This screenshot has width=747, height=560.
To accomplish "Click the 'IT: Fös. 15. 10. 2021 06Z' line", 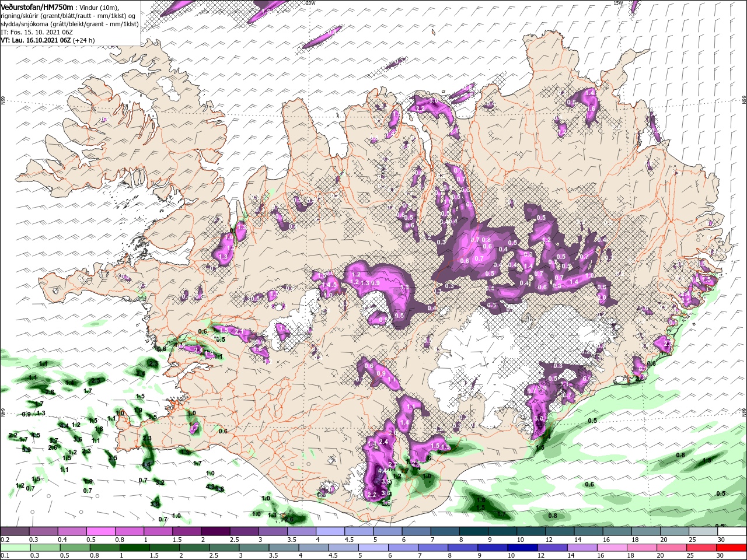I will coord(37,32).
